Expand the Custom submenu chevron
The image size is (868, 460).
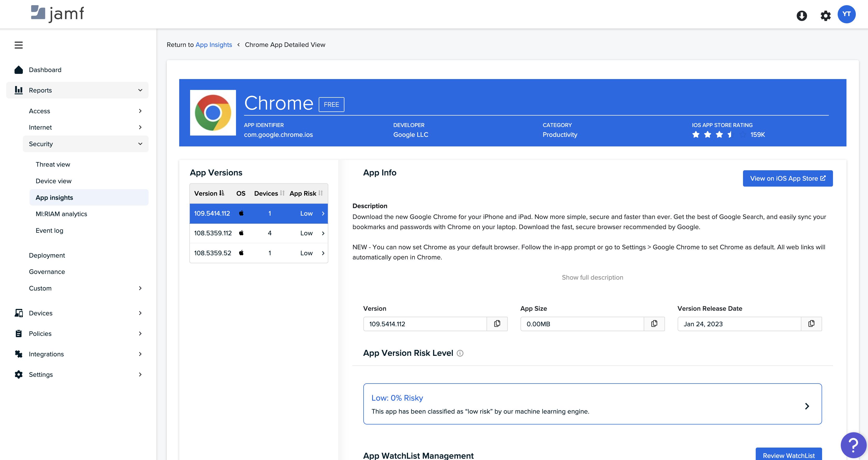pos(140,288)
